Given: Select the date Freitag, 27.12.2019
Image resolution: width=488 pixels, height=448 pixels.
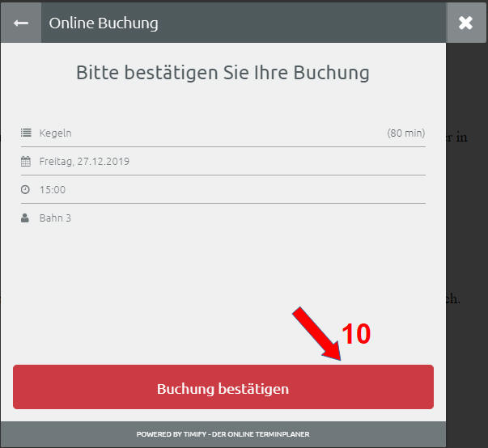Looking at the screenshot, I should 84,162.
